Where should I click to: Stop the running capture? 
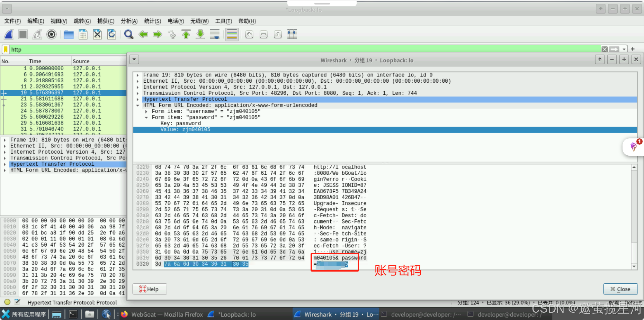(x=22, y=34)
